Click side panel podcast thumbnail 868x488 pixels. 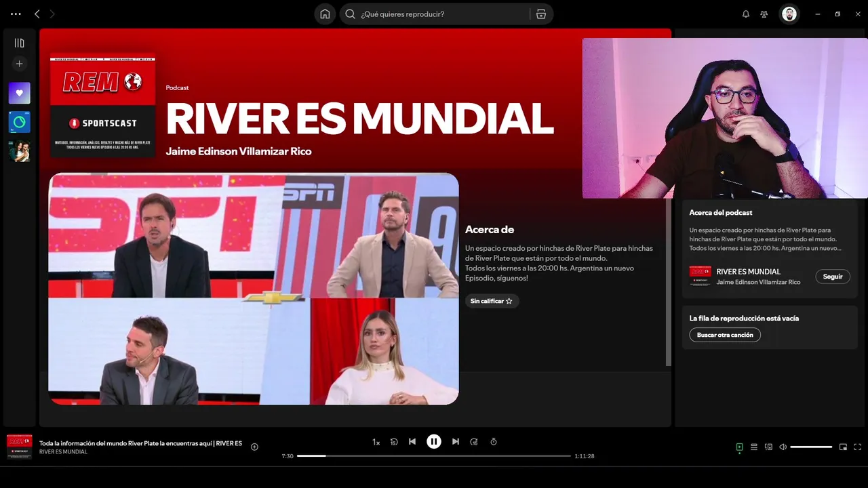click(701, 277)
